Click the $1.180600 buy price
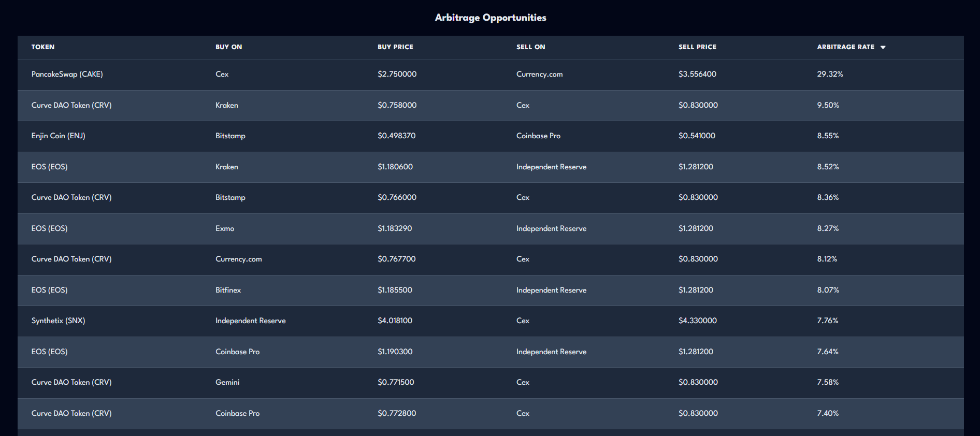 click(395, 167)
